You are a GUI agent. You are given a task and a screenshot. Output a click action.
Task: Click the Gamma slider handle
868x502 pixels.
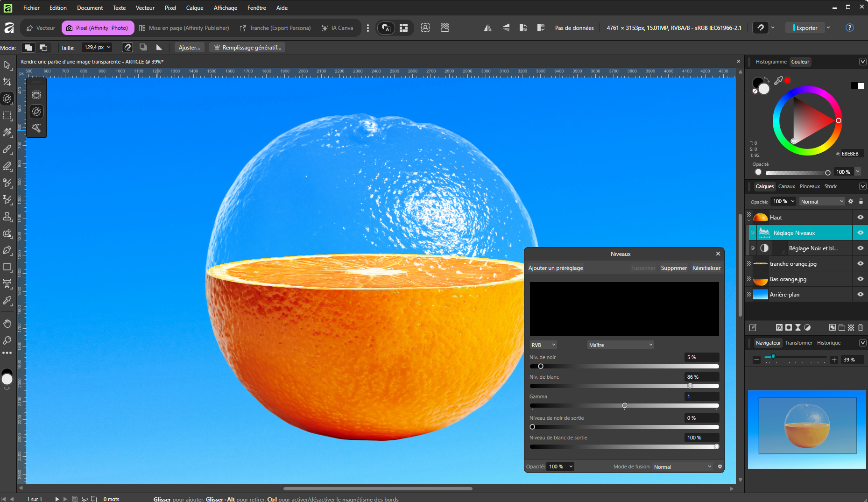(625, 405)
